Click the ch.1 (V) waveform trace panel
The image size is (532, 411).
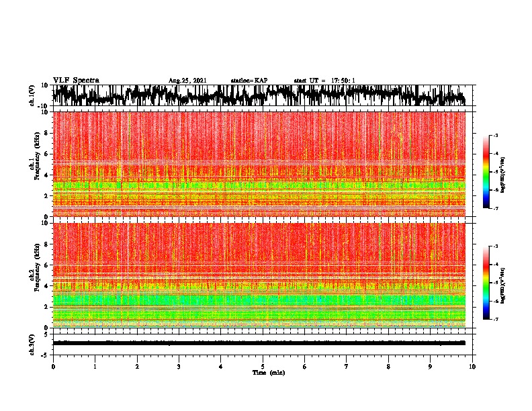[x=263, y=95]
